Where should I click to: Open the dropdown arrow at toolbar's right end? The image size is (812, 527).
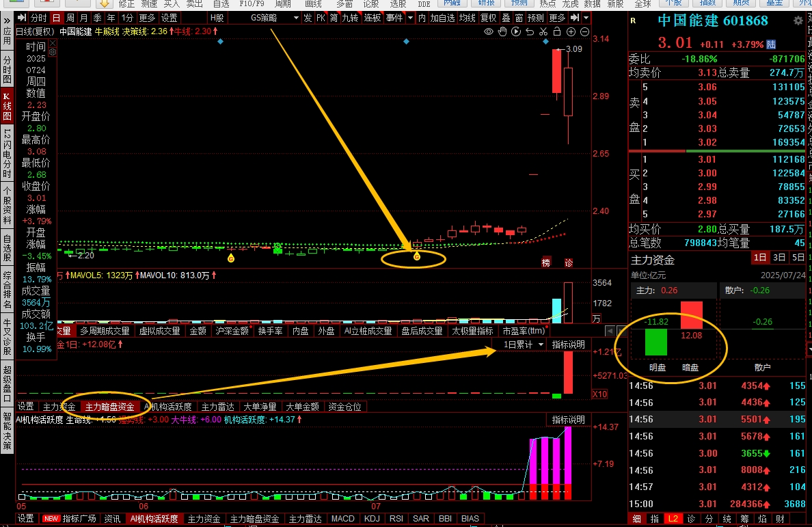[586, 18]
